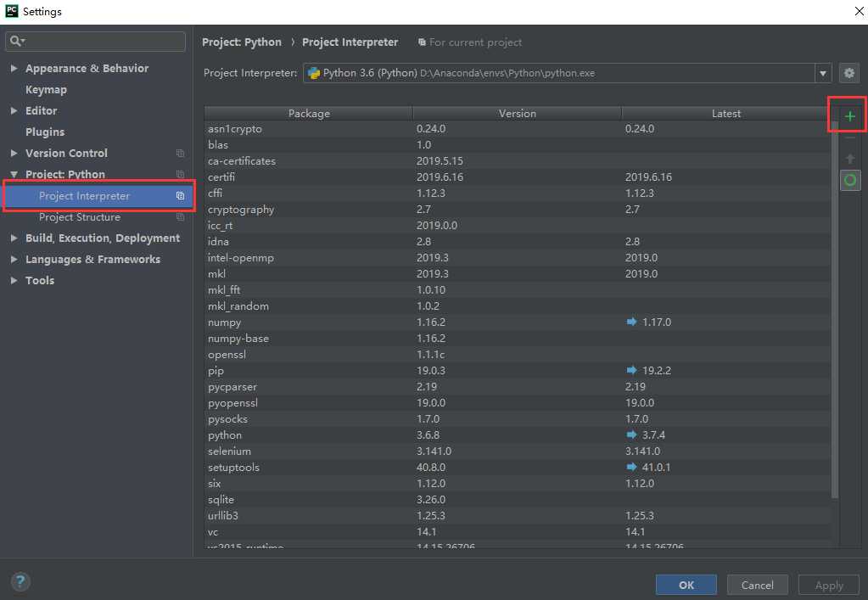Sort by the Package column header
Screen dimensions: 868x600
309,114
